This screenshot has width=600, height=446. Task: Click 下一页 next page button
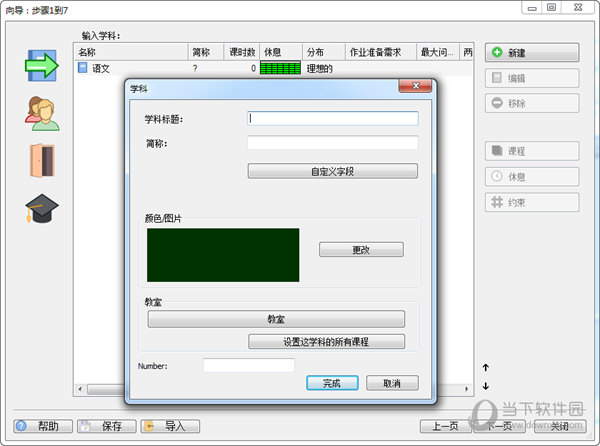[499, 426]
